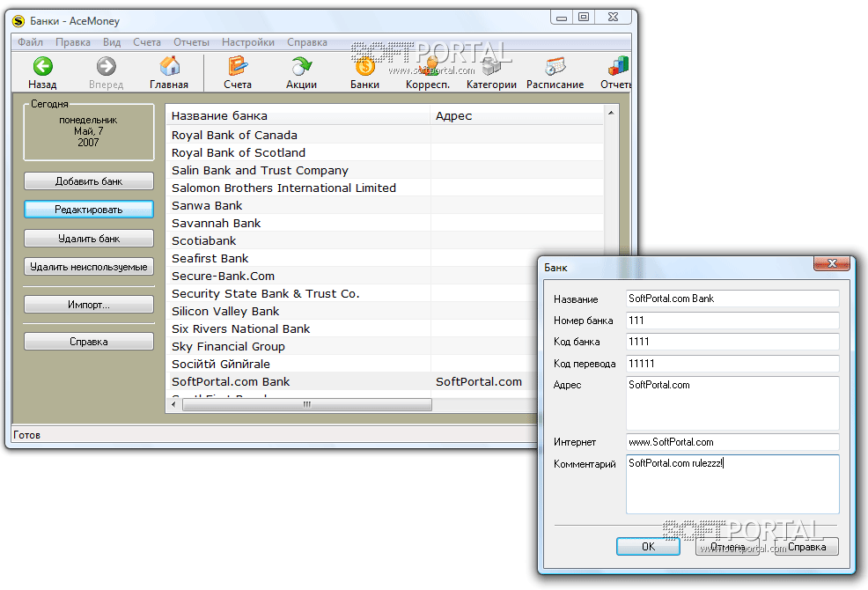Minimize the AceMoney window
The height and width of the screenshot is (590, 868).
[x=562, y=18]
